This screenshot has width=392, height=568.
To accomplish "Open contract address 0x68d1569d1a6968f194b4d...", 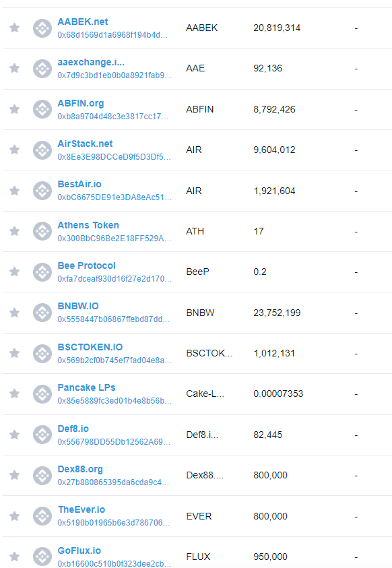I will coord(112,35).
